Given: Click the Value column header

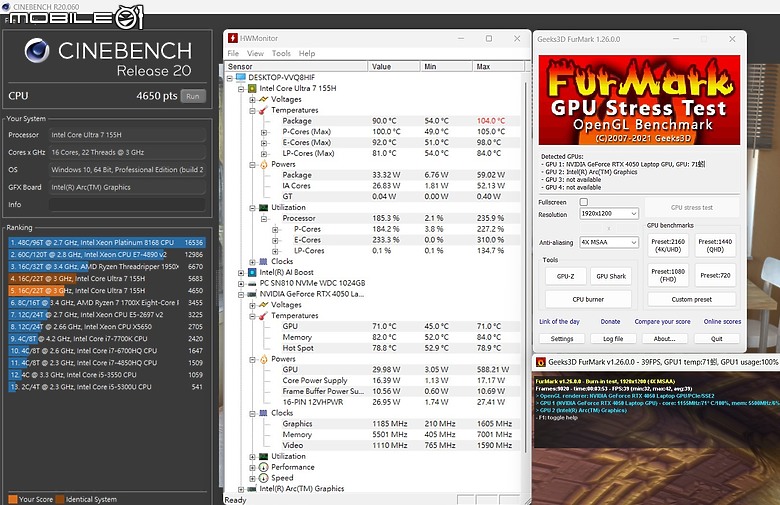Looking at the screenshot, I should click(x=392, y=67).
